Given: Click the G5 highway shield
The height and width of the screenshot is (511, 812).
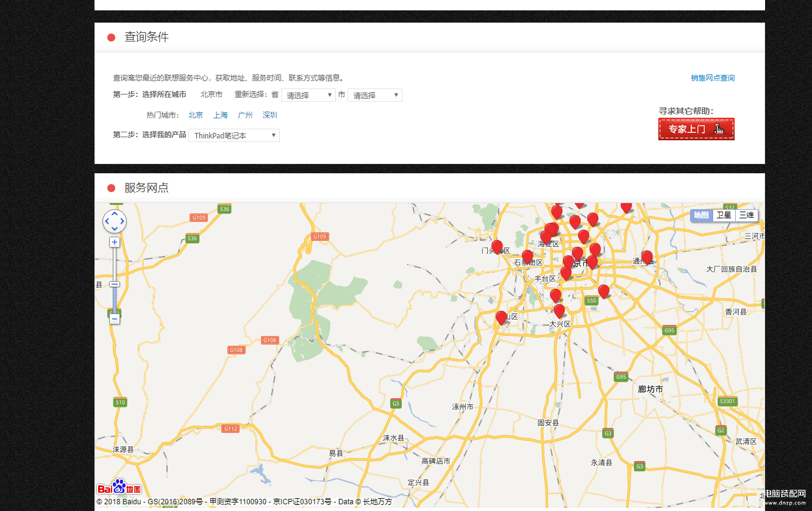Looking at the screenshot, I should tap(396, 403).
